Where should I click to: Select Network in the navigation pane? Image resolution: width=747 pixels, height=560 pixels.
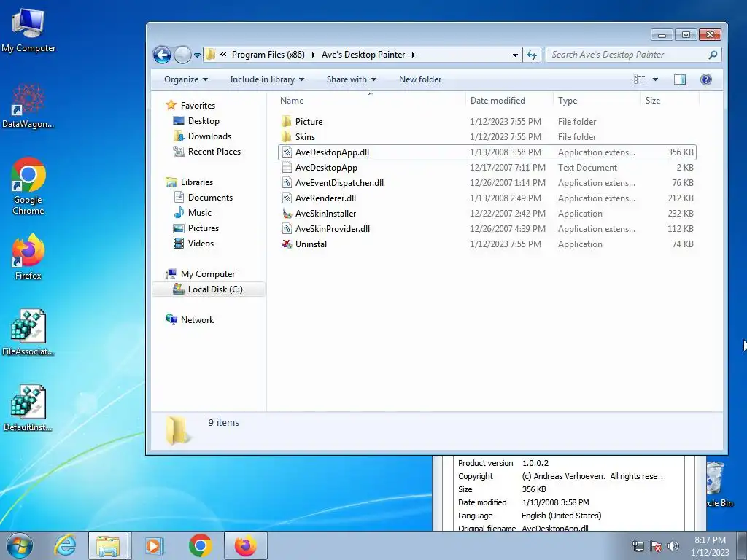point(197,320)
